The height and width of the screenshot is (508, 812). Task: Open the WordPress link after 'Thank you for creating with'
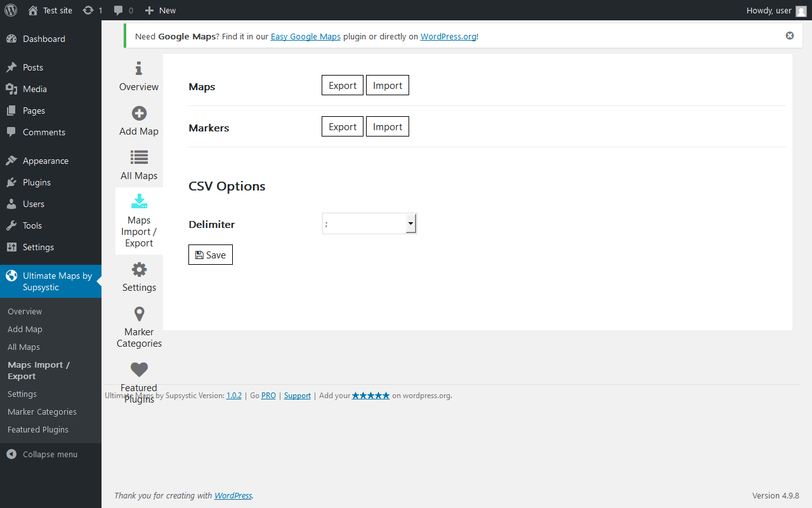(233, 495)
